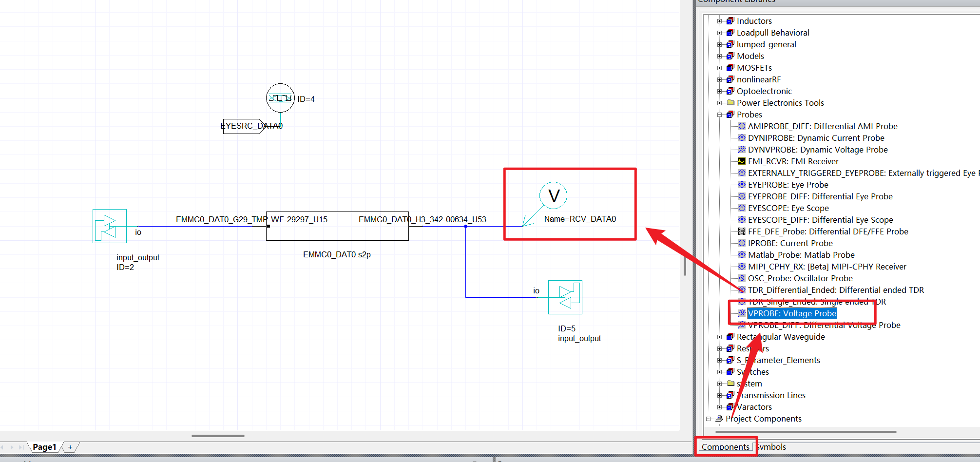Screen dimensions: 980x462
Task: Expand the Transmission Lines library
Action: point(719,395)
